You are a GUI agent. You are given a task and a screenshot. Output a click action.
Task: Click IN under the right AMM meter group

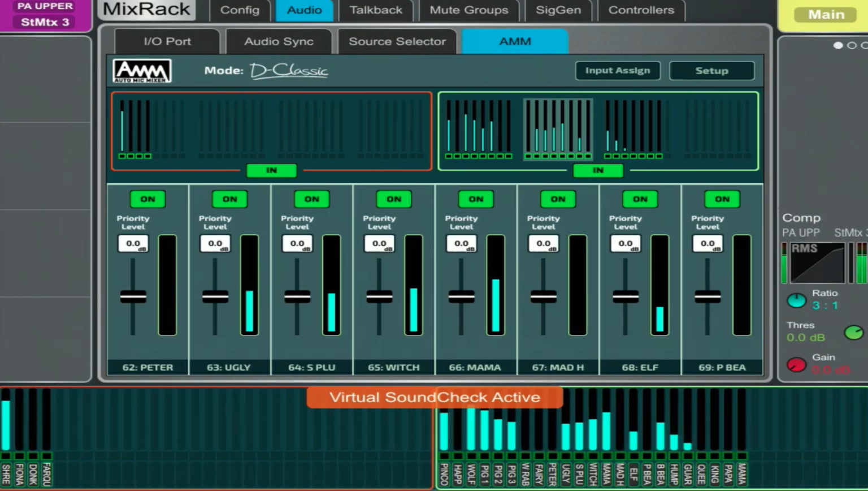(x=598, y=170)
